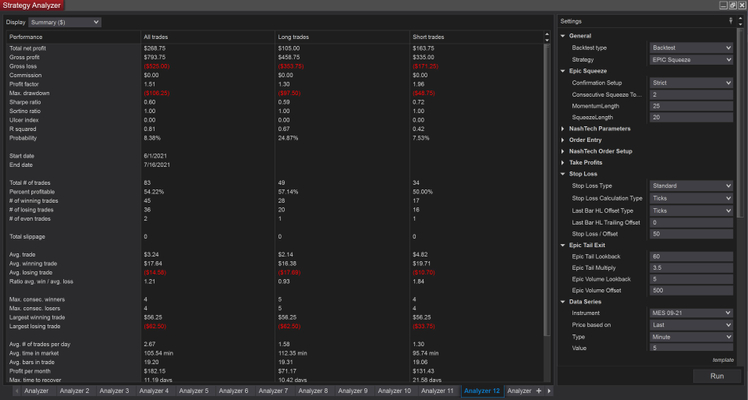
Task: Click the add new tab plus icon
Action: point(539,391)
